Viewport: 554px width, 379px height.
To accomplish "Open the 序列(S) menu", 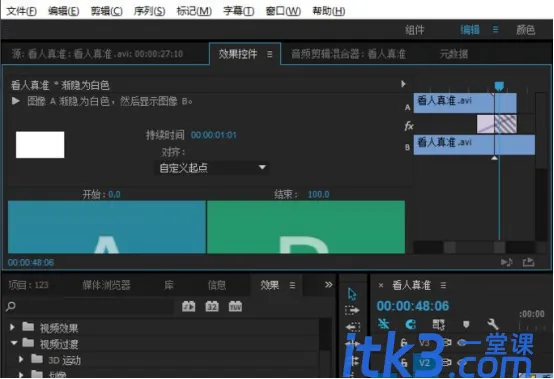I will (149, 11).
